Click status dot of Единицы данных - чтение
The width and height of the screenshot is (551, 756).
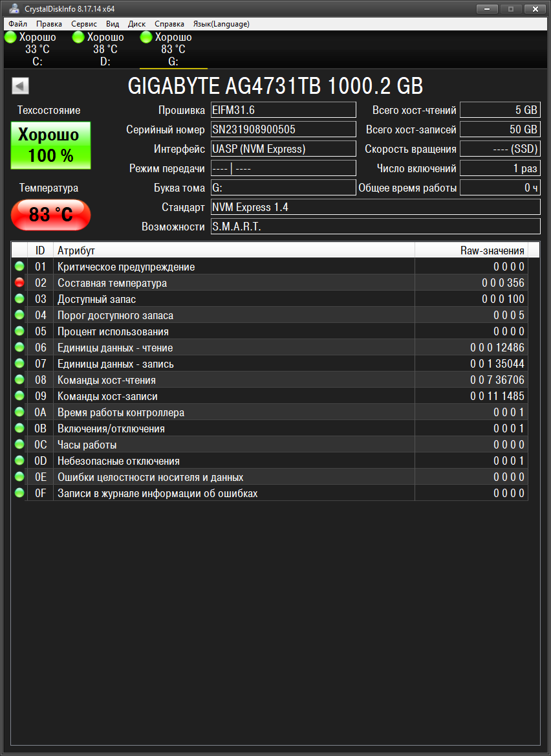click(19, 347)
